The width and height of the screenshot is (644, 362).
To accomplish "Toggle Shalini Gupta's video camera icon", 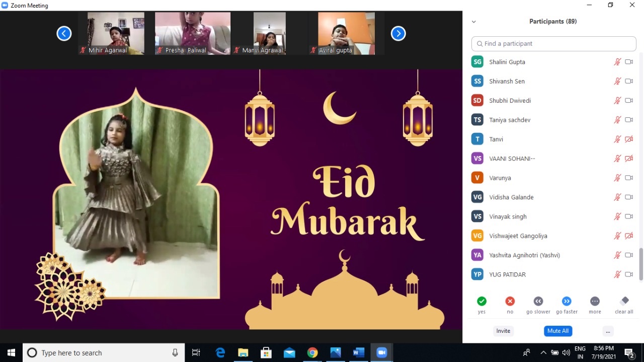I will point(629,62).
